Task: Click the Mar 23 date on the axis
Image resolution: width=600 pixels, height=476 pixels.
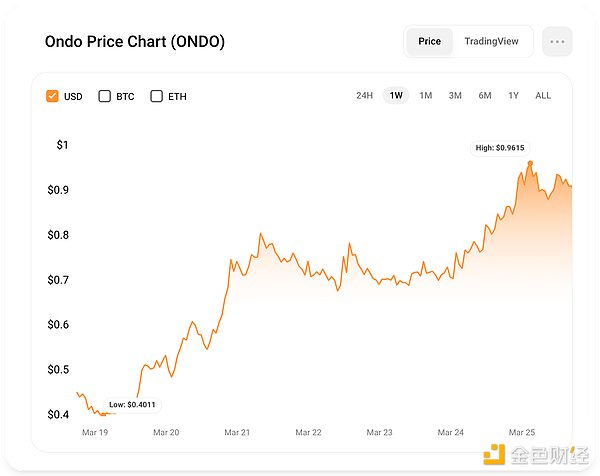Action: 380,433
